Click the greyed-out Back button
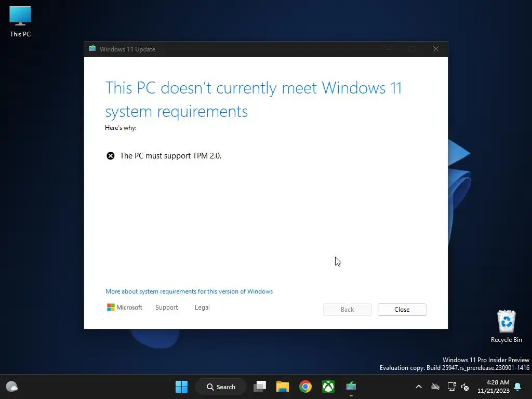This screenshot has width=532, height=399. click(348, 310)
